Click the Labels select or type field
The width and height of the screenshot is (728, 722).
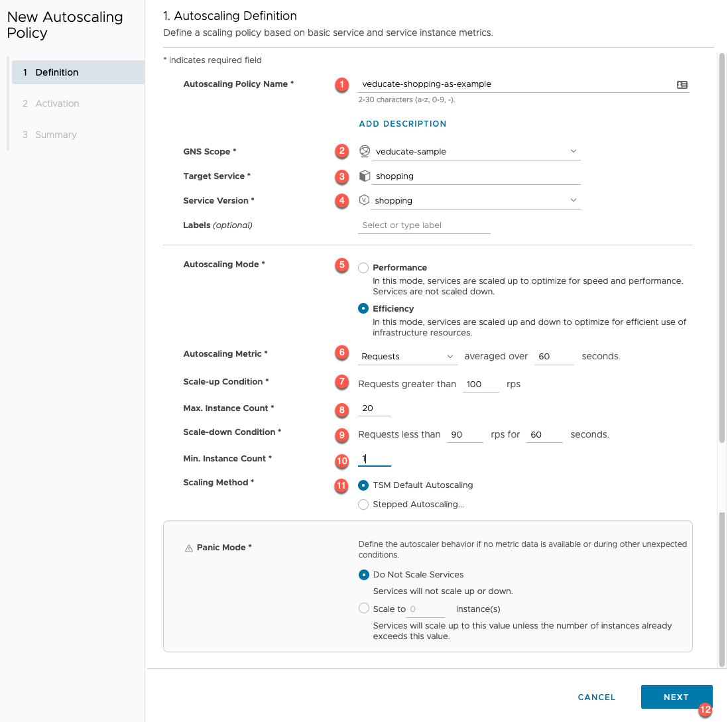click(x=424, y=225)
